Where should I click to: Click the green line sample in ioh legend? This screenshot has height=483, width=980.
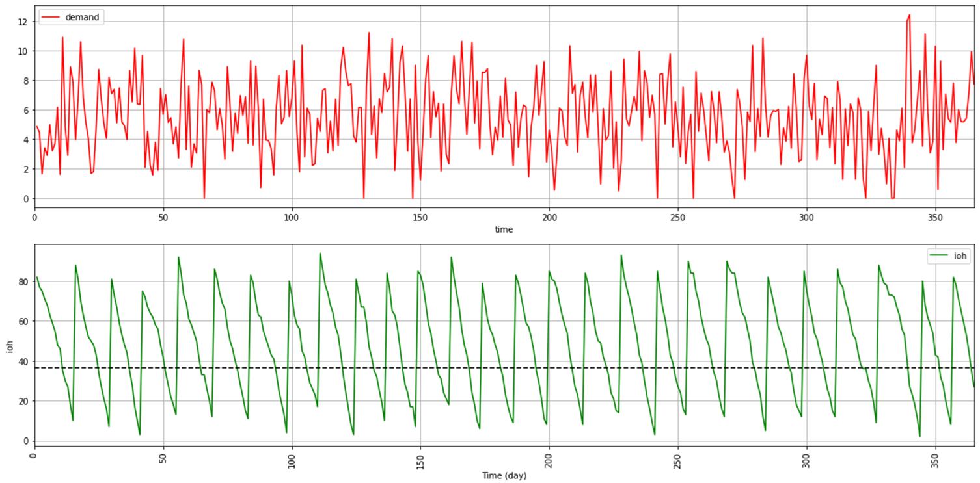[x=939, y=256]
